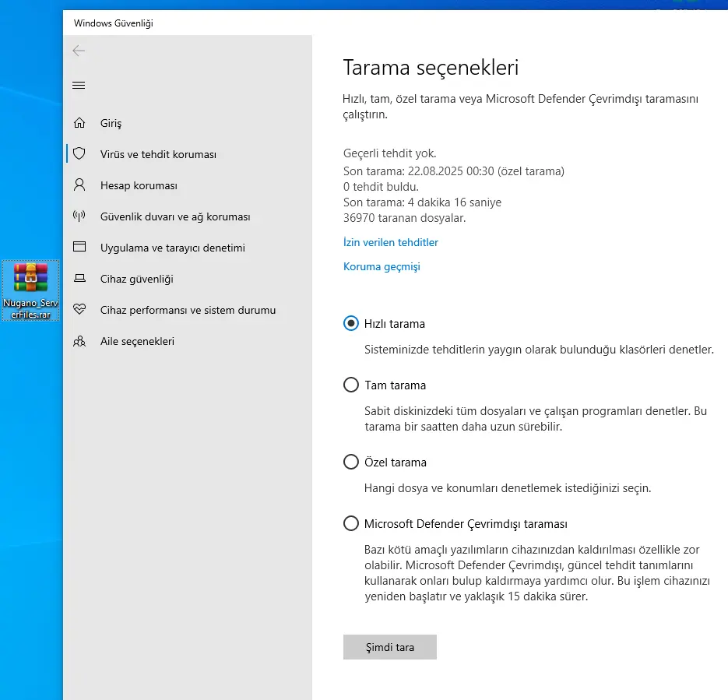
Task: Click the Özel tarama description text
Action: 508,488
